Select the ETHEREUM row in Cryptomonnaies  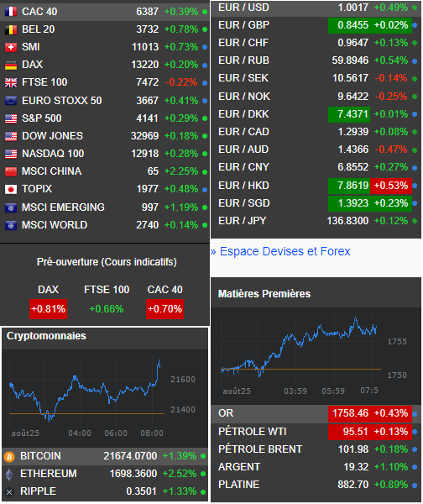[x=105, y=474]
